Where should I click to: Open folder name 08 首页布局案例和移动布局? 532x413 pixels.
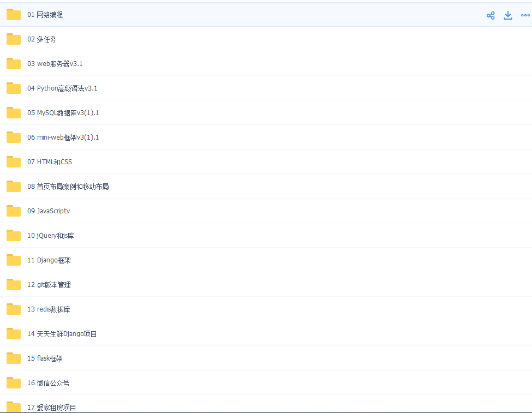click(68, 186)
